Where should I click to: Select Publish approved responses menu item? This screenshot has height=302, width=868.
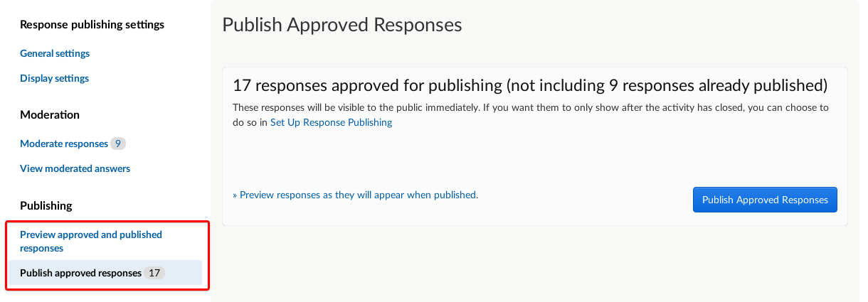(105, 273)
